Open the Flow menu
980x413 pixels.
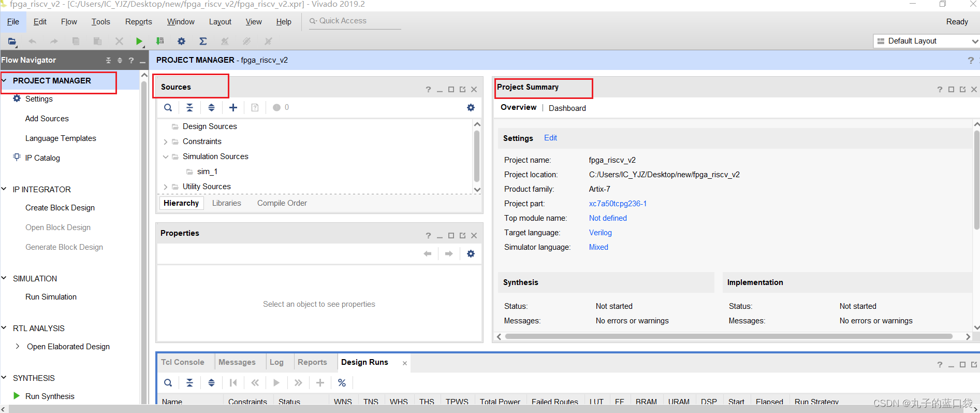tap(69, 21)
